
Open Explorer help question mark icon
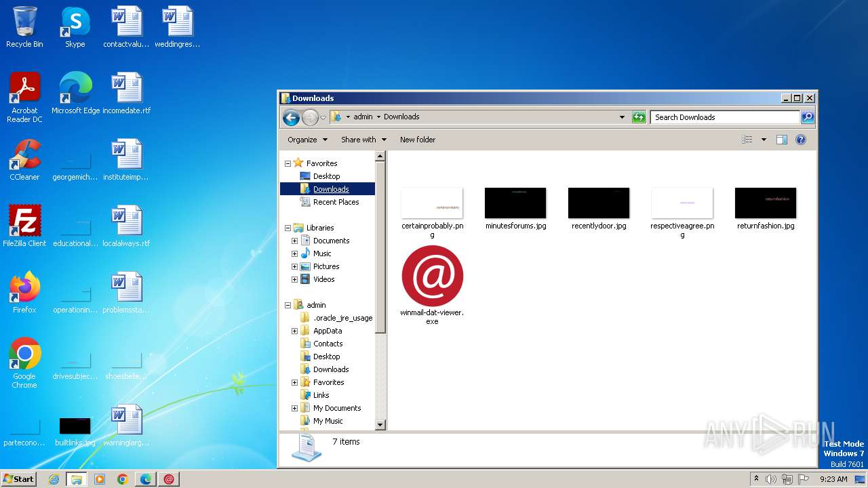point(801,140)
